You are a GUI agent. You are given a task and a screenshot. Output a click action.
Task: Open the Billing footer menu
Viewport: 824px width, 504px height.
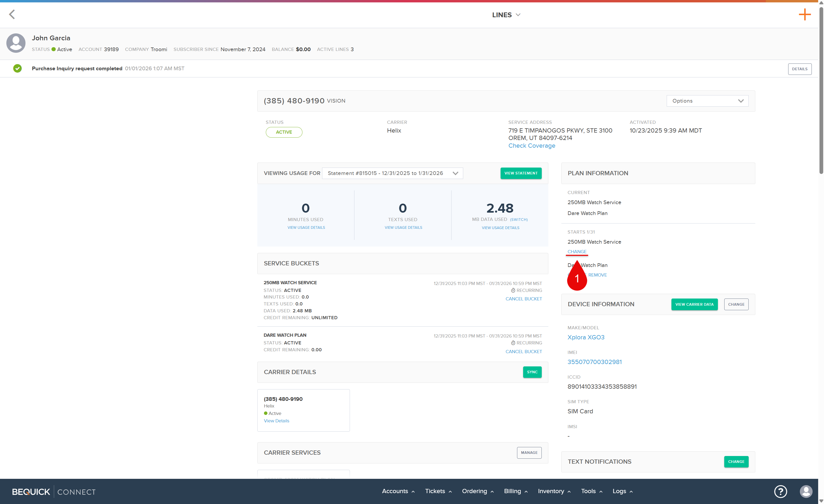coord(515,491)
